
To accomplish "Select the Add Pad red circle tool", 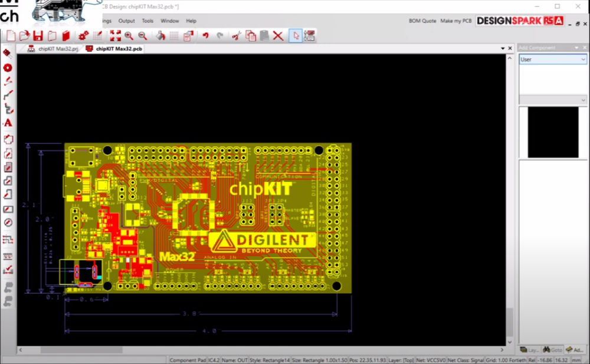I will coord(8,68).
